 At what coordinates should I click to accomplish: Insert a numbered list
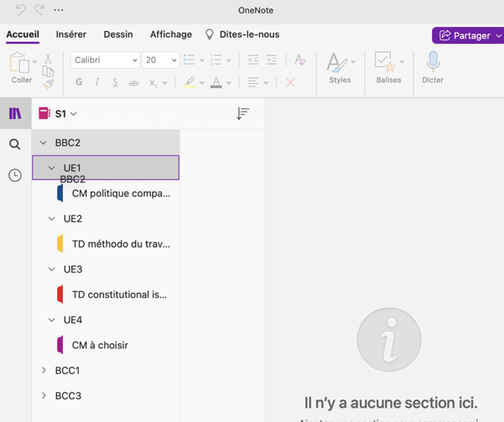tap(216, 60)
